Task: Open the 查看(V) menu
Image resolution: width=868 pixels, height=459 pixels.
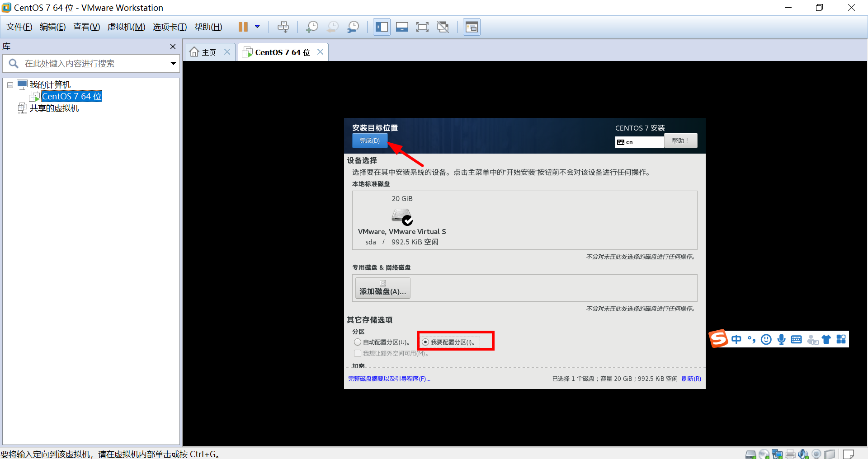Action: point(86,27)
